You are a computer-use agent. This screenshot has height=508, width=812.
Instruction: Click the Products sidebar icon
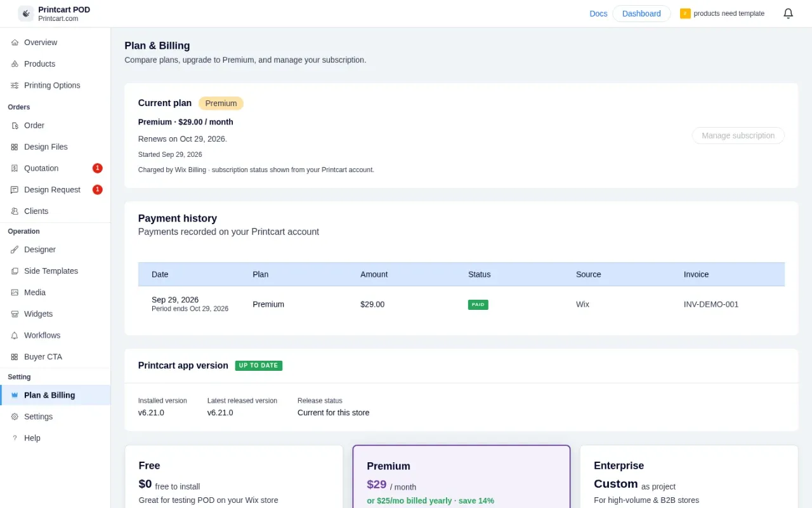click(15, 64)
